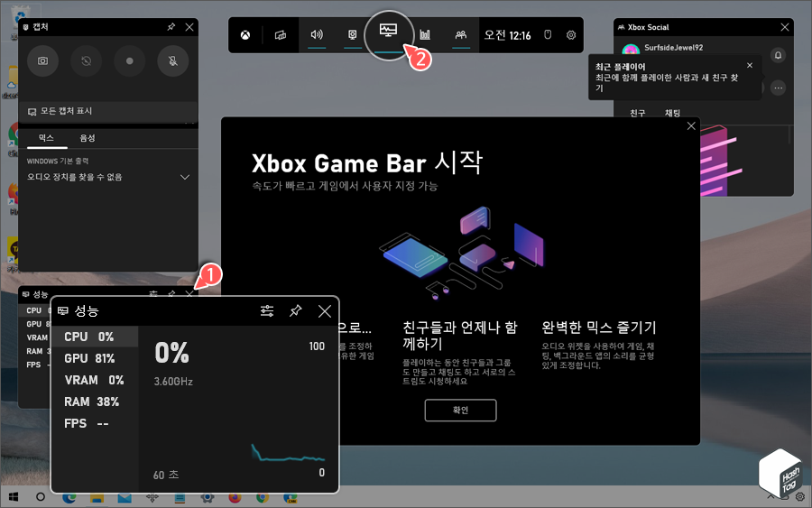Click the 오디오 장치를 찾을 수 없음 text
The width and height of the screenshot is (812, 508).
point(75,177)
